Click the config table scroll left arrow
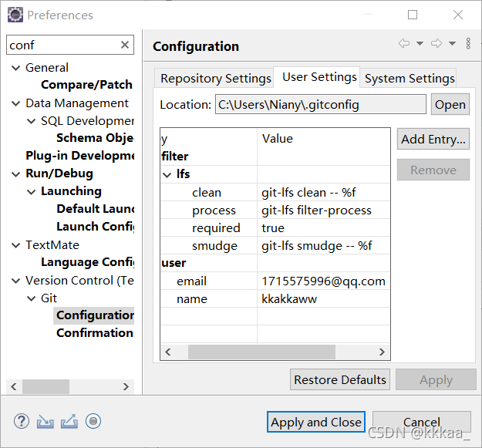 pos(168,352)
